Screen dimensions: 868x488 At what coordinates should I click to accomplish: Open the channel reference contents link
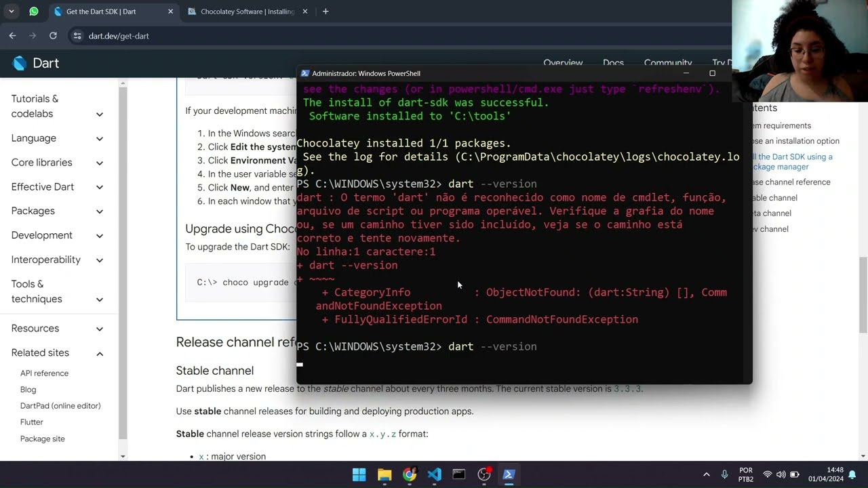(x=790, y=182)
